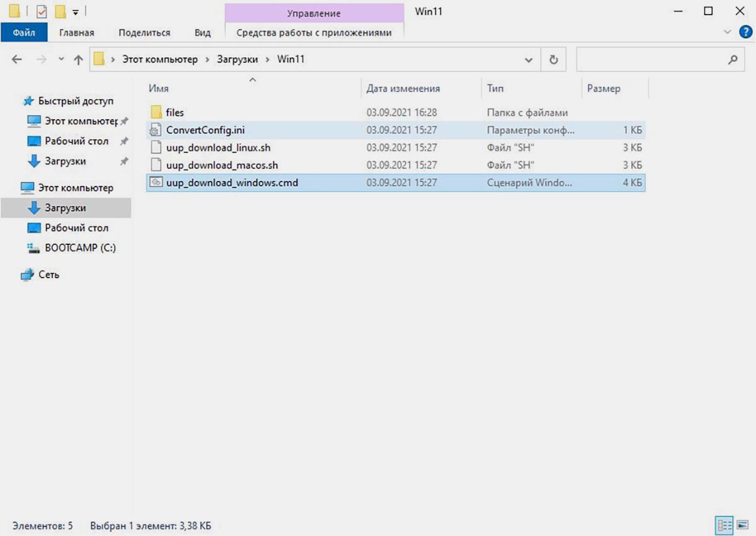The image size is (756, 536).
Task: Open the Файл menu
Action: pos(24,33)
